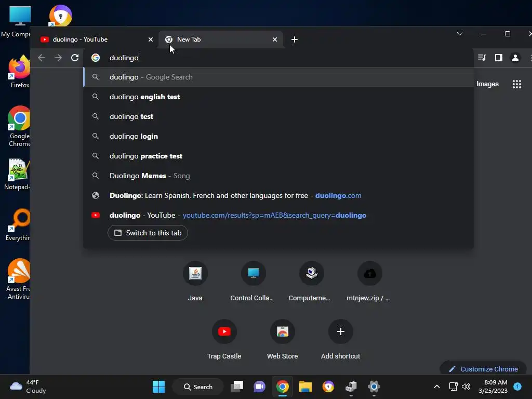Click the volume speaker tray icon
This screenshot has width=532, height=399.
(466, 387)
